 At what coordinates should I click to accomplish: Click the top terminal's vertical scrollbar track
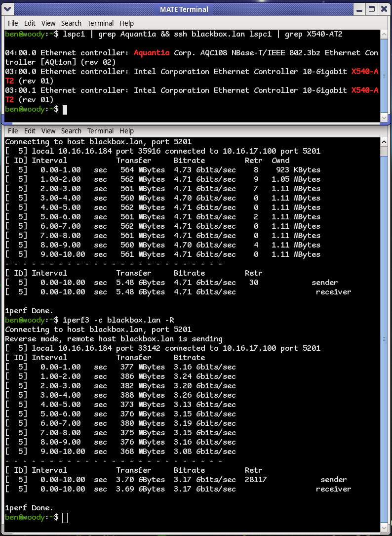(x=384, y=74)
